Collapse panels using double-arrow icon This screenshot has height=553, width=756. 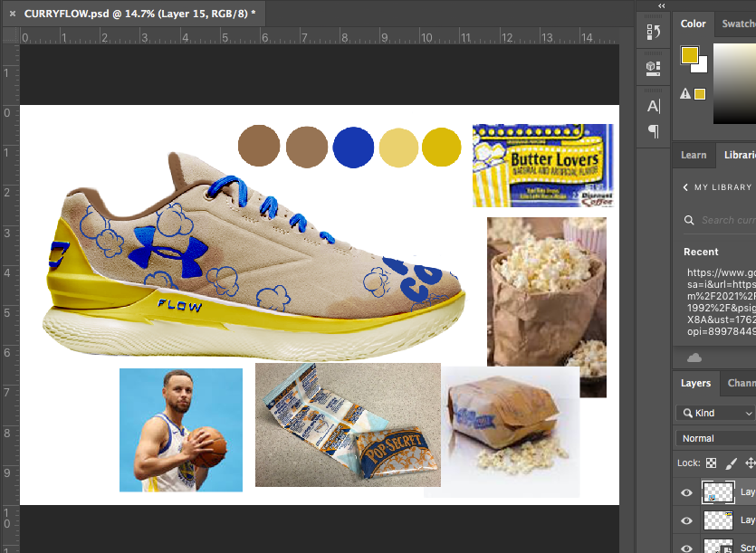point(661,5)
